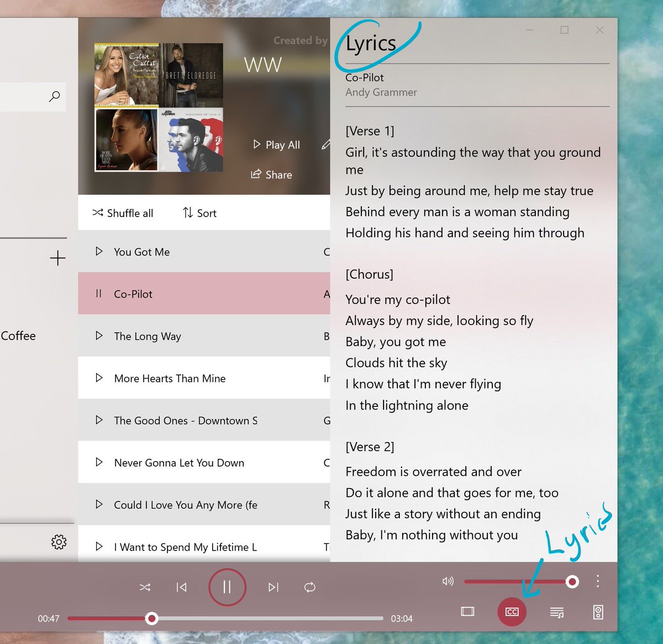This screenshot has width=663, height=644.
Task: Edit the playlist using the pencil icon
Action: tap(326, 144)
